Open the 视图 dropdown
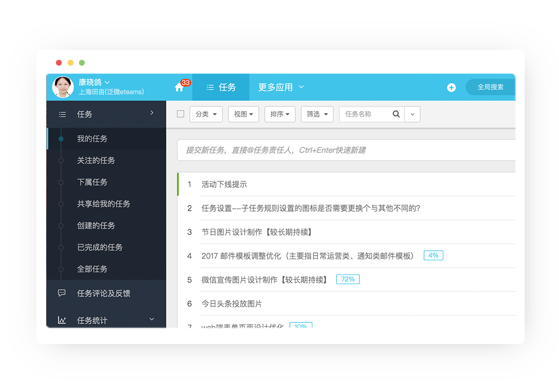Screen dimensions: 559x392 point(244,114)
